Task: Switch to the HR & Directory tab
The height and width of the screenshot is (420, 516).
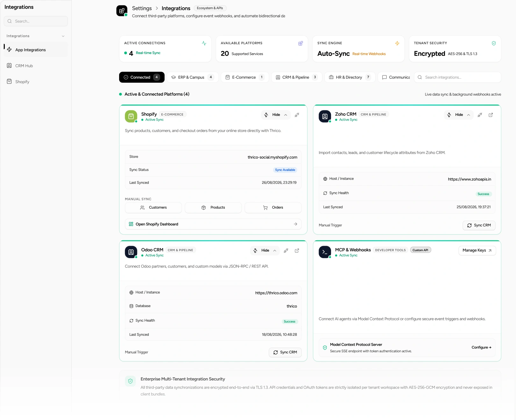Action: click(x=350, y=77)
